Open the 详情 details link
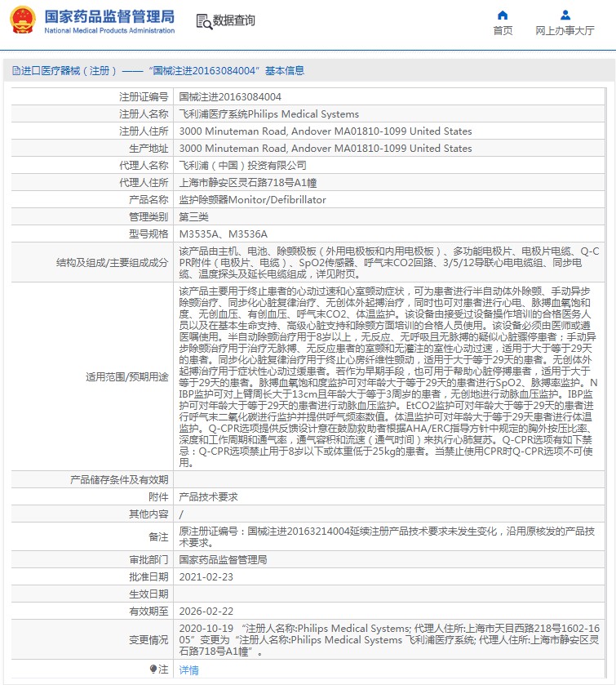Viewport: 616px width, 685px height. (188, 669)
